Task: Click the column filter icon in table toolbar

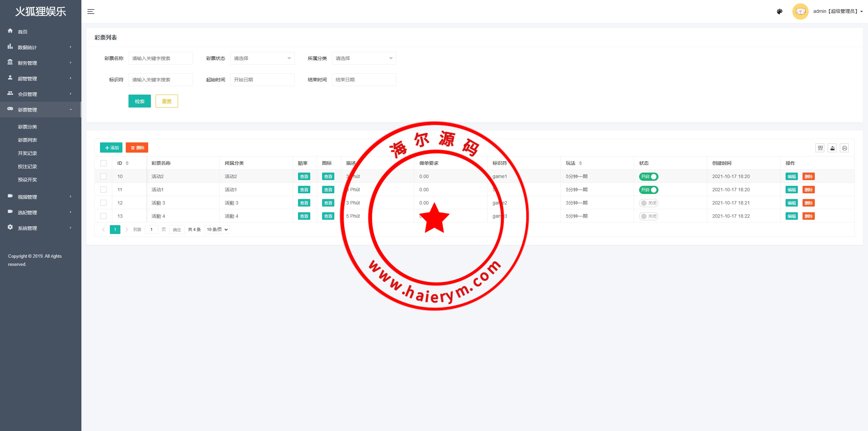Action: click(x=820, y=148)
